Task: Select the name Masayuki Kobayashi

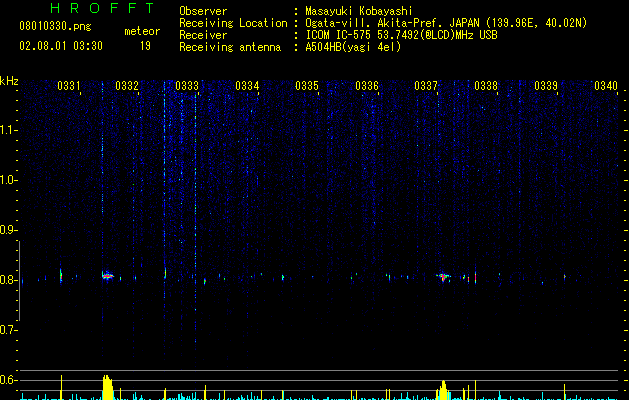Action: (x=359, y=11)
